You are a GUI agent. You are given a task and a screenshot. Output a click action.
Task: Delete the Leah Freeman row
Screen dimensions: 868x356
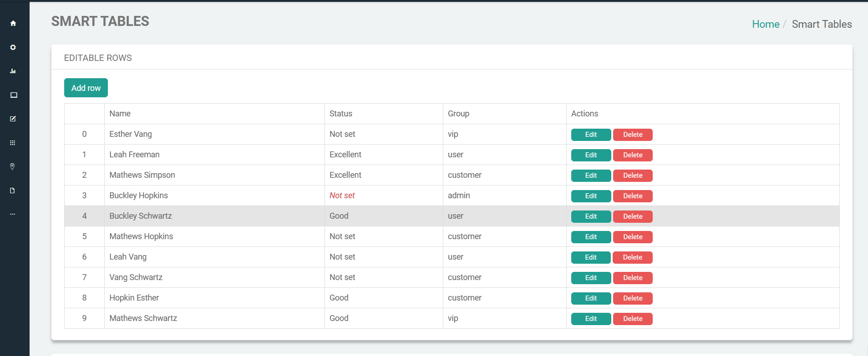coord(633,155)
